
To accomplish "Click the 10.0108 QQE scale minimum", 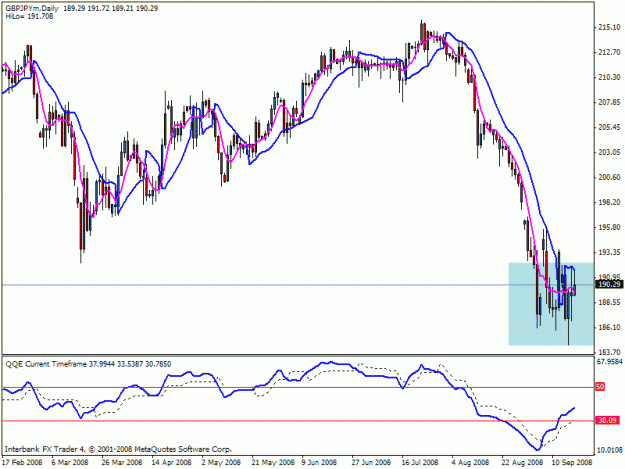I will pyautogui.click(x=609, y=450).
